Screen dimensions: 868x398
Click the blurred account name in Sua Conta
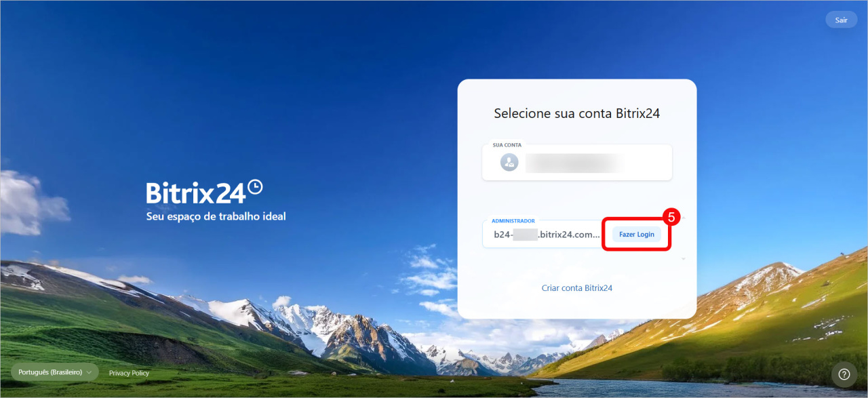pyautogui.click(x=573, y=162)
